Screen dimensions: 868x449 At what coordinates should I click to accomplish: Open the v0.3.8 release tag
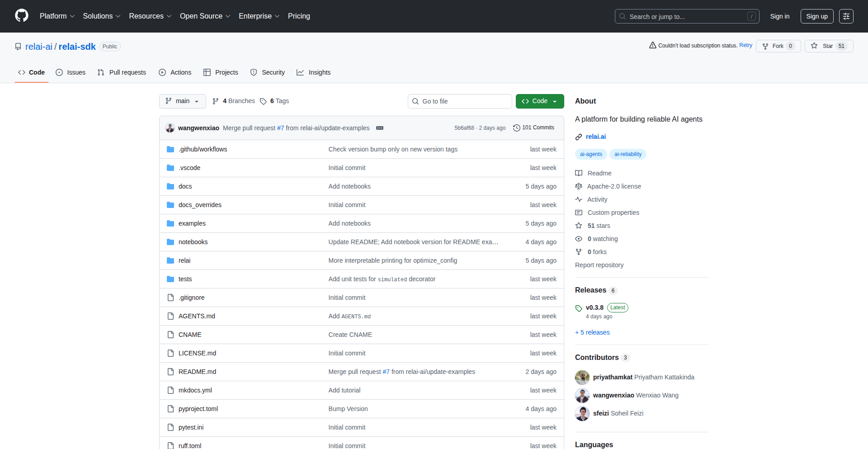594,307
